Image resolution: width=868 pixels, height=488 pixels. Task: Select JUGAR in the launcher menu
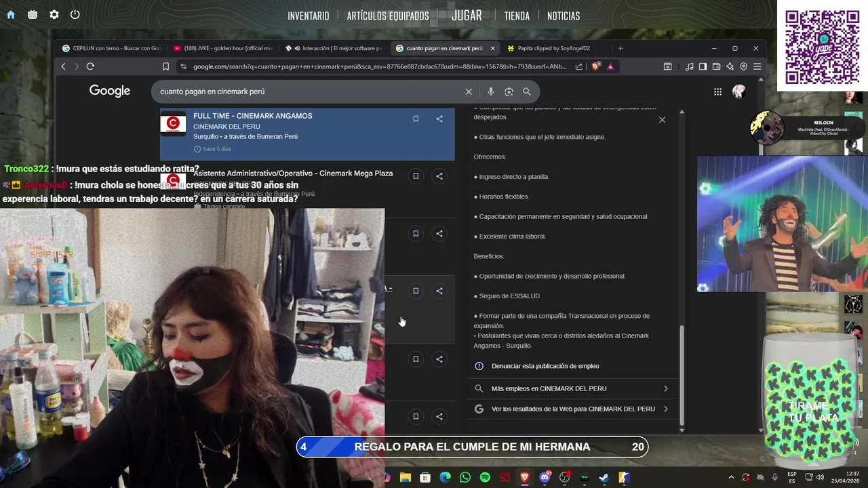[x=467, y=15]
